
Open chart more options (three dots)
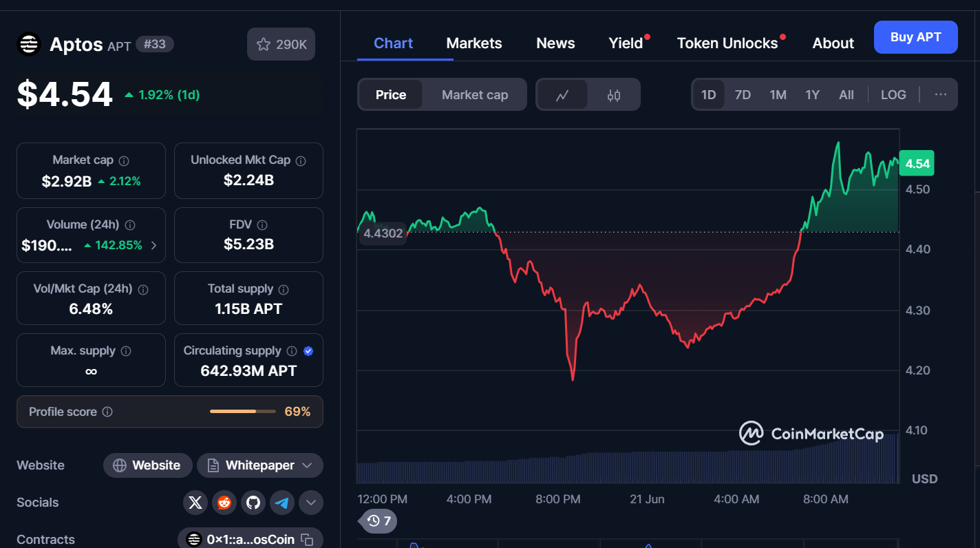941,94
